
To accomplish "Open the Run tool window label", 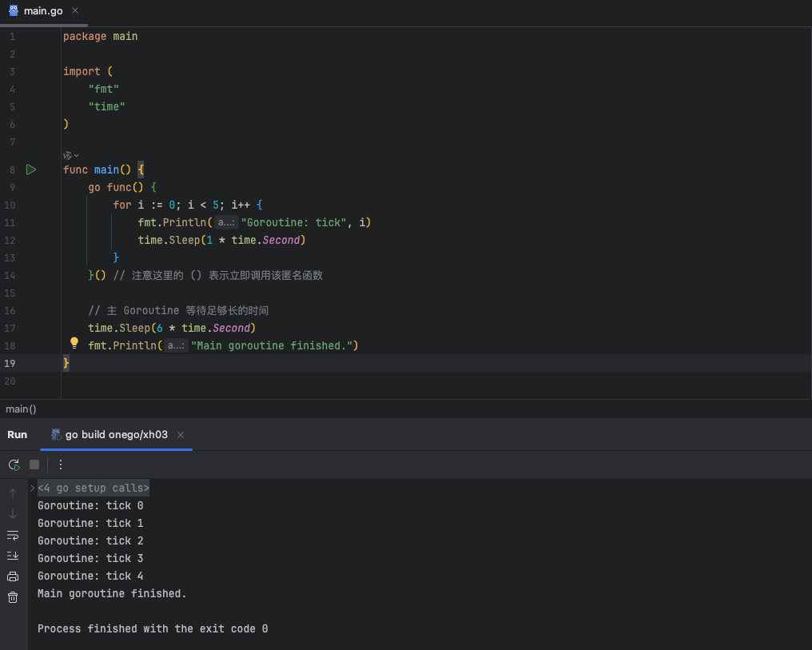I will tap(17, 435).
